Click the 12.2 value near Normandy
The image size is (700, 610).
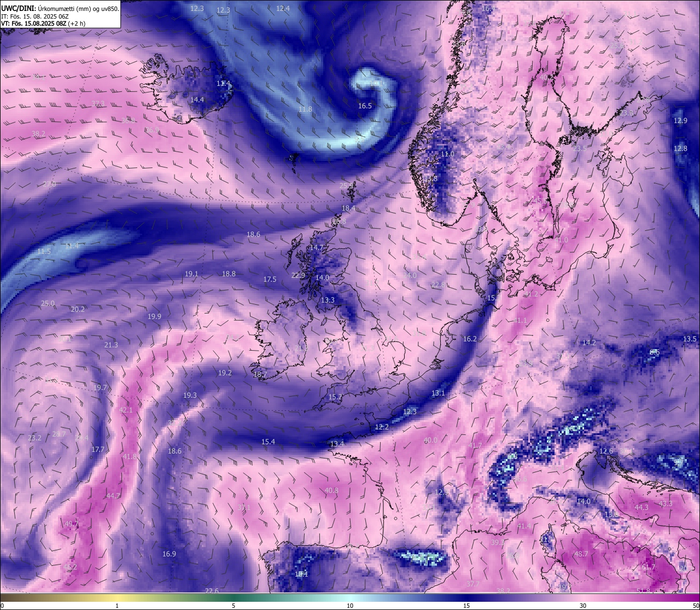pyautogui.click(x=382, y=427)
